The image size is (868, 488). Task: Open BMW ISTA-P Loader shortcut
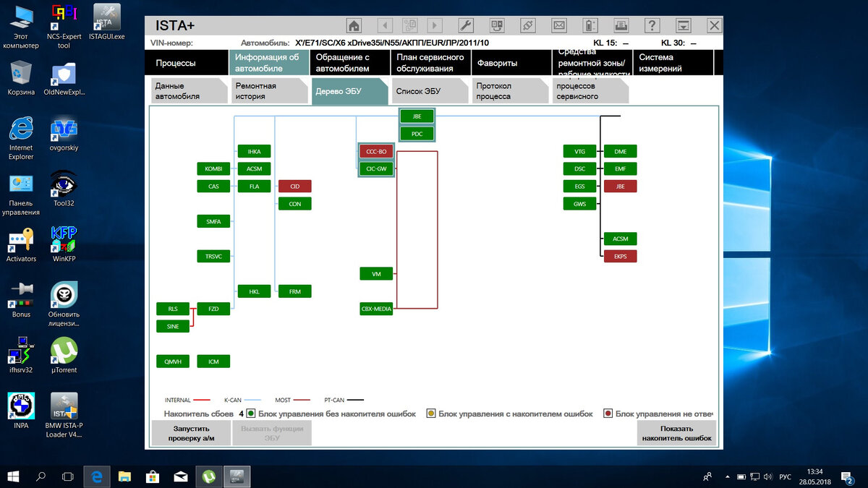pyautogui.click(x=64, y=415)
